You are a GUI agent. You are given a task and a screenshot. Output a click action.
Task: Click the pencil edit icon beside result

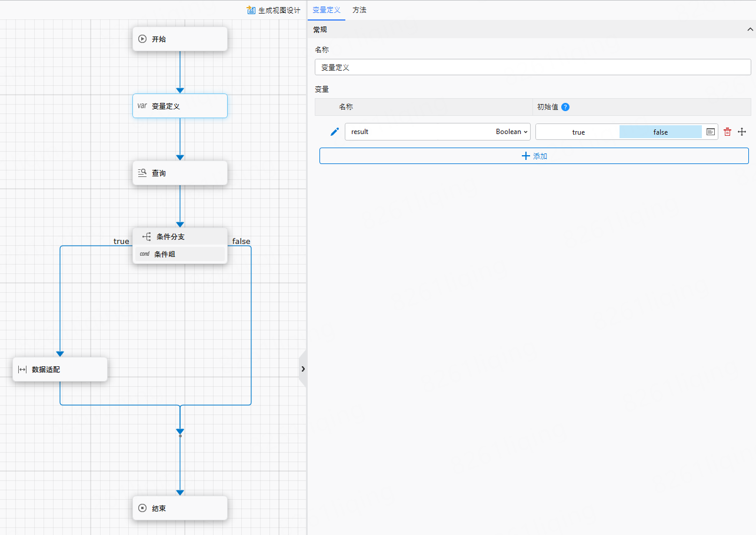pos(334,132)
